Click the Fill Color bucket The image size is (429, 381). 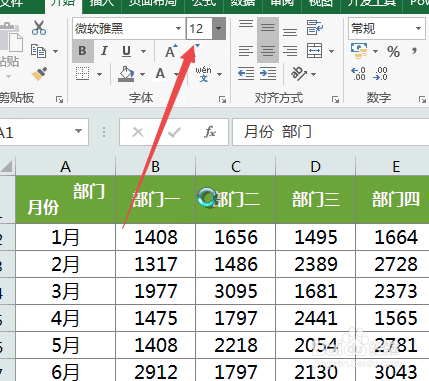[126, 74]
